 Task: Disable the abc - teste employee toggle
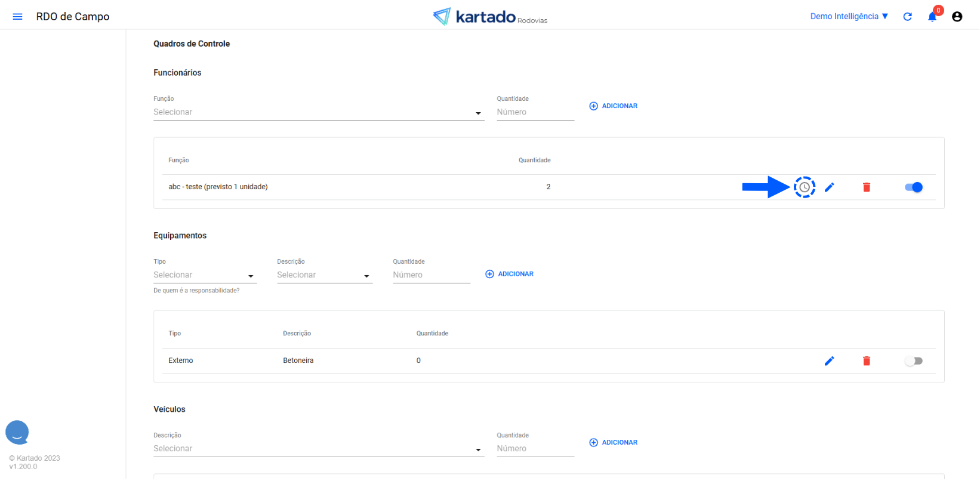[913, 187]
